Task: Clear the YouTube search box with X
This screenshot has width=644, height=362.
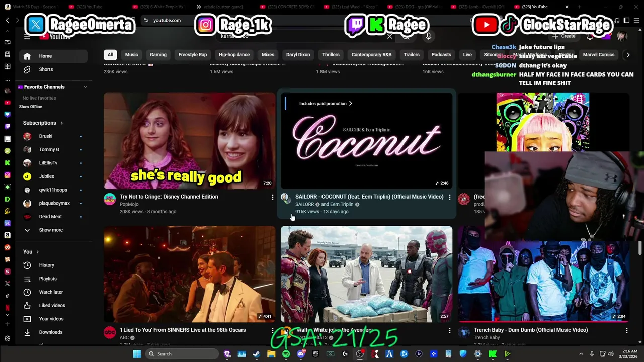Action: [x=389, y=36]
